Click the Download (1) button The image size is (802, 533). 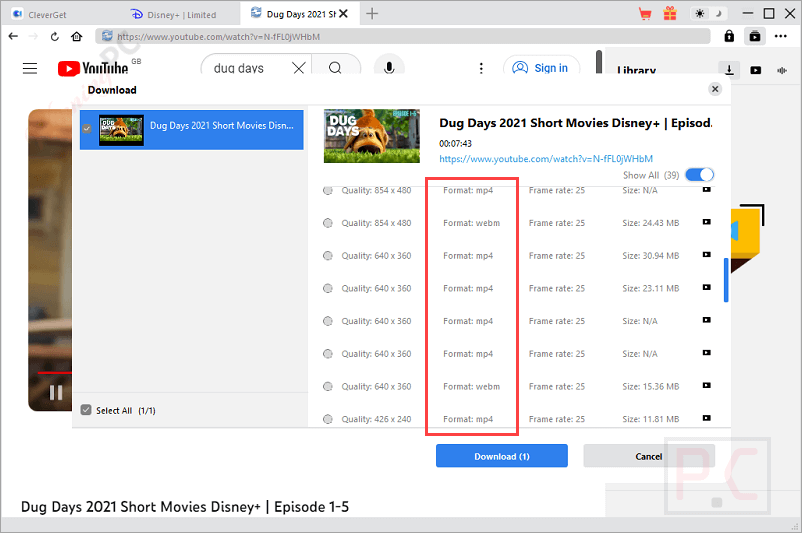pyautogui.click(x=501, y=456)
